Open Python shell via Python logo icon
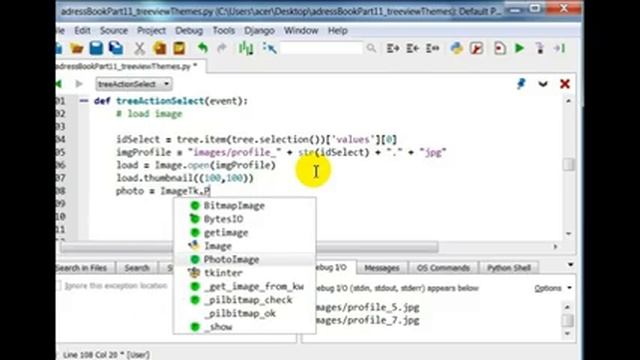 pos(456,49)
